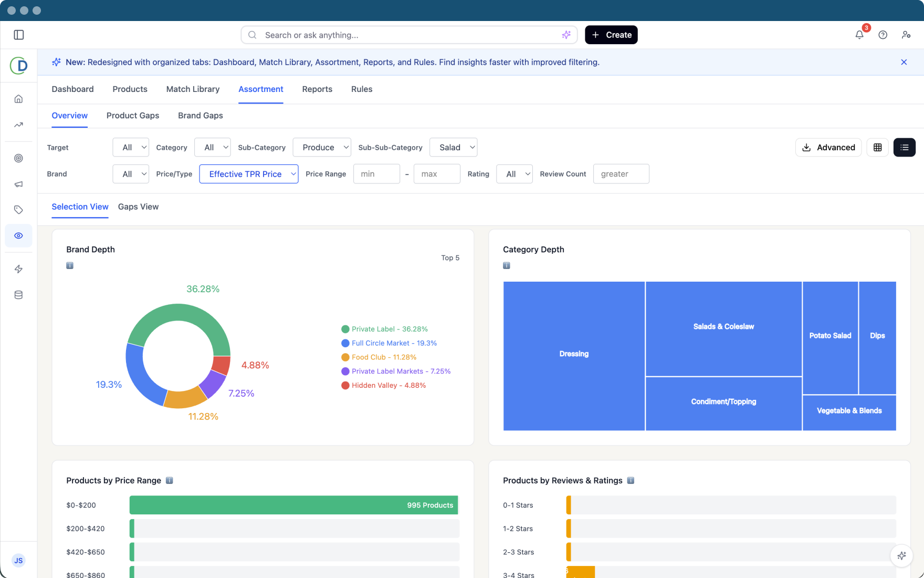924x578 pixels.
Task: Open the user account settings icon
Action: click(x=906, y=35)
